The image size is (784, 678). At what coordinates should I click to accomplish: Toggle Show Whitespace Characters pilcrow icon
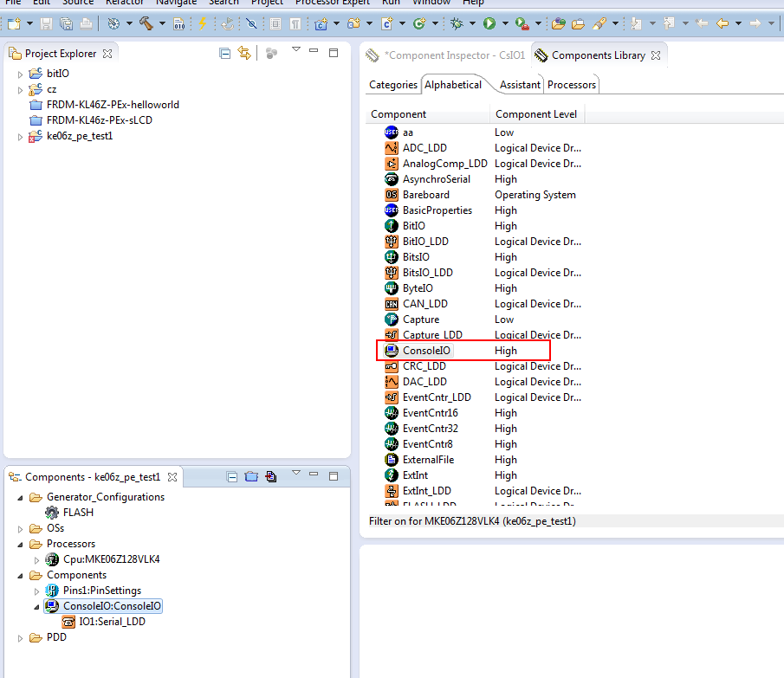pos(295,23)
